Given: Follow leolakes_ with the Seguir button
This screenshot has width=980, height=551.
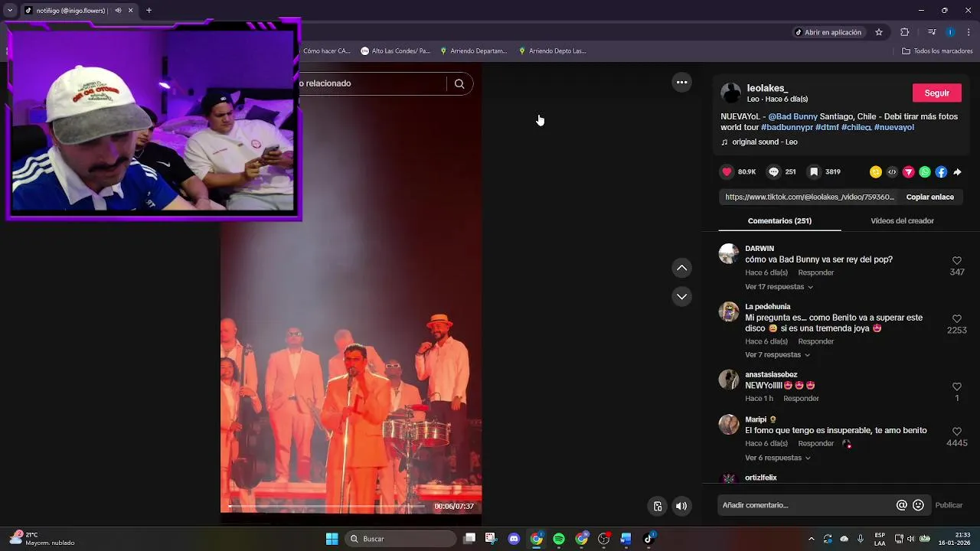Looking at the screenshot, I should (x=936, y=93).
